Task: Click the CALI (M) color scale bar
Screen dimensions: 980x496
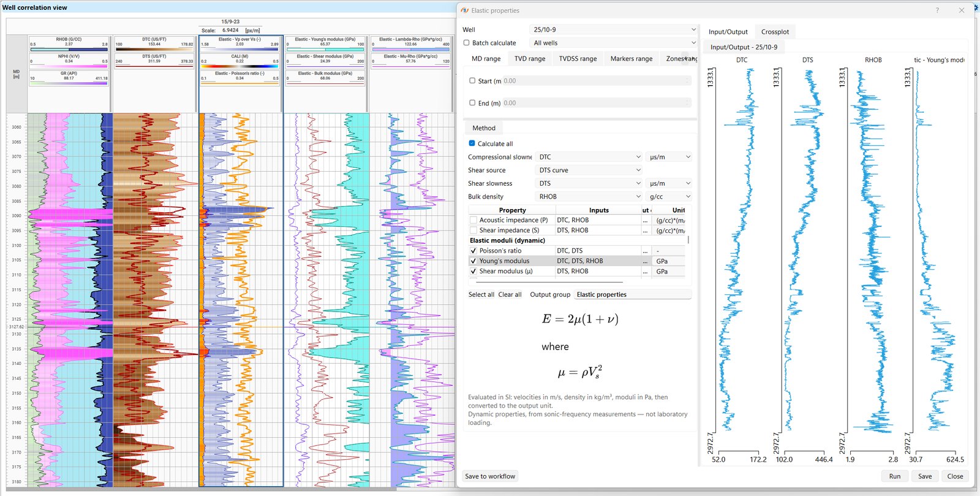Action: pos(240,66)
